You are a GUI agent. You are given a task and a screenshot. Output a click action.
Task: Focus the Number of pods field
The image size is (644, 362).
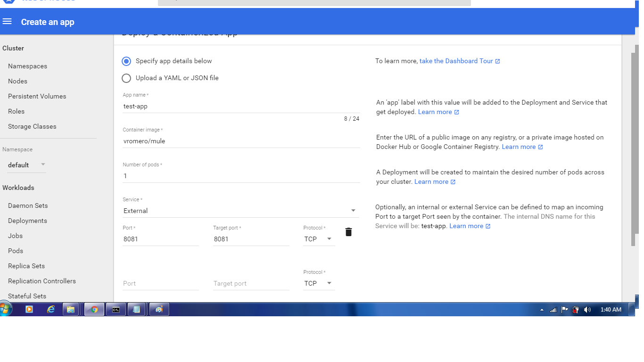pyautogui.click(x=240, y=176)
